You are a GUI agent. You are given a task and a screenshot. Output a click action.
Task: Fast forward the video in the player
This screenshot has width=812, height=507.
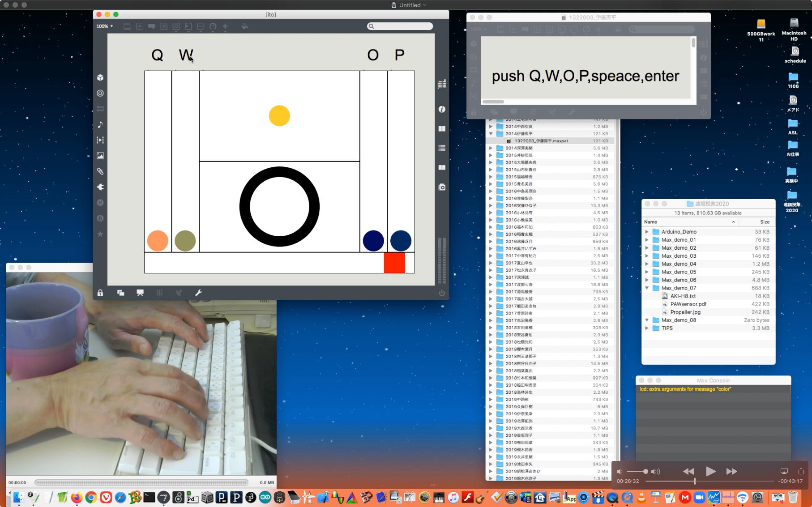tap(731, 471)
